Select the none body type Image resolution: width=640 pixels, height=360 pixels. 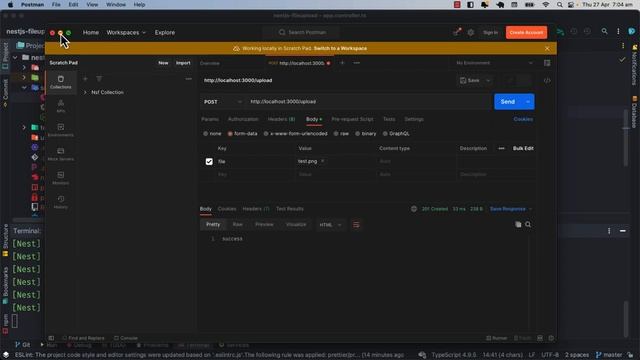point(212,133)
